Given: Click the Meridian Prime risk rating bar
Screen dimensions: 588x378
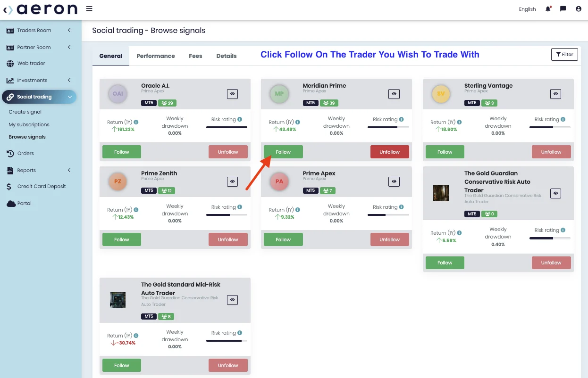Looking at the screenshot, I should [388, 127].
